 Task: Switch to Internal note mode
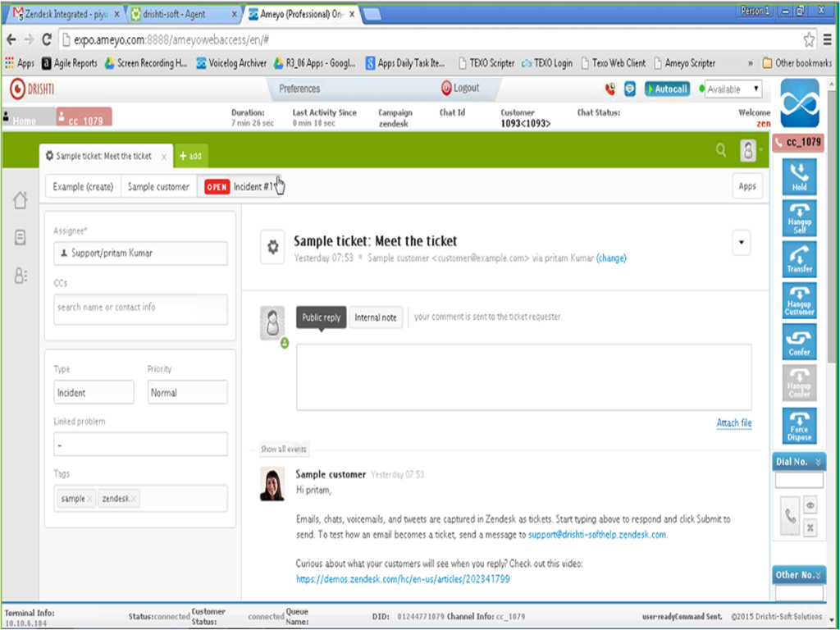pos(376,317)
